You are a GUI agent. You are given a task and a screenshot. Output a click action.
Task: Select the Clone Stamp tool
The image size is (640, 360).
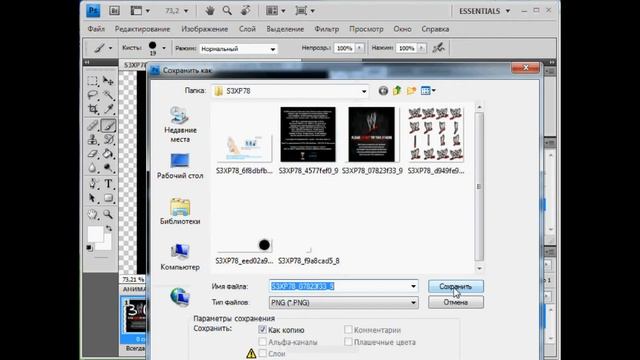click(x=93, y=140)
